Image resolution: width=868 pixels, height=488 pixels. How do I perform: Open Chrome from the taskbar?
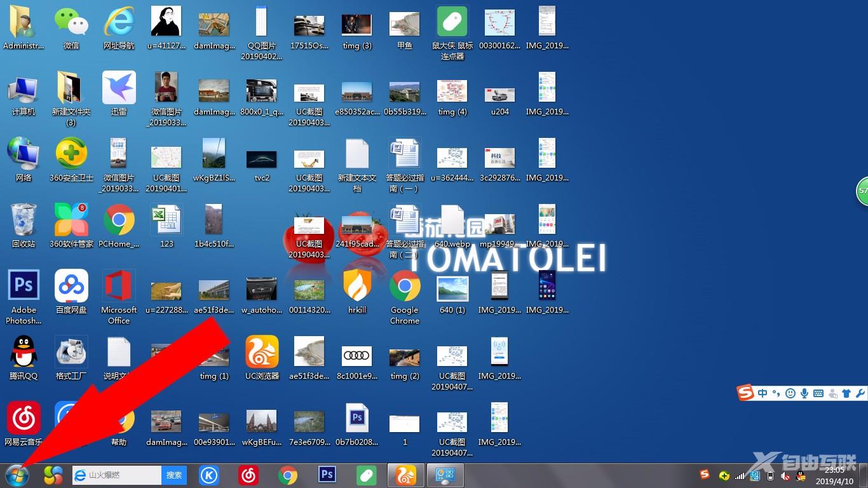tap(287, 475)
